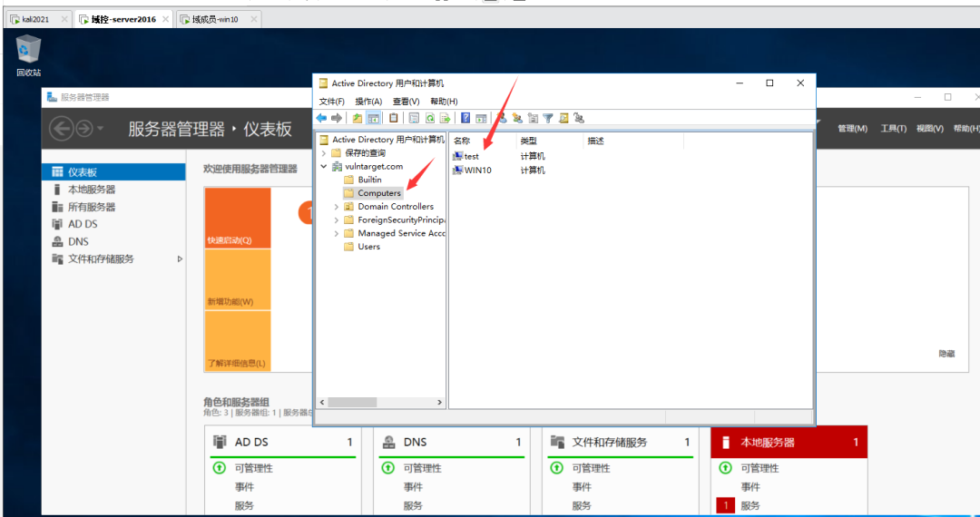980x517 pixels.
Task: Open 管理(M) menu in Server Manager
Action: tap(852, 128)
